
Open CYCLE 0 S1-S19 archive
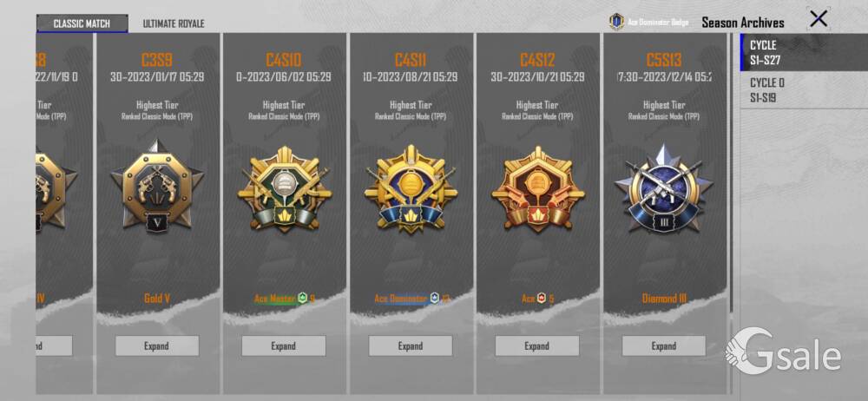tap(804, 89)
